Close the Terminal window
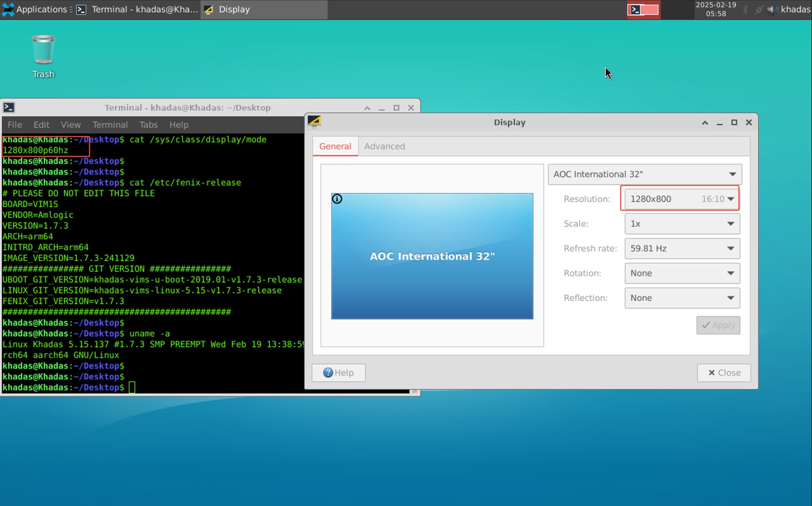This screenshot has height=506, width=812. point(411,108)
